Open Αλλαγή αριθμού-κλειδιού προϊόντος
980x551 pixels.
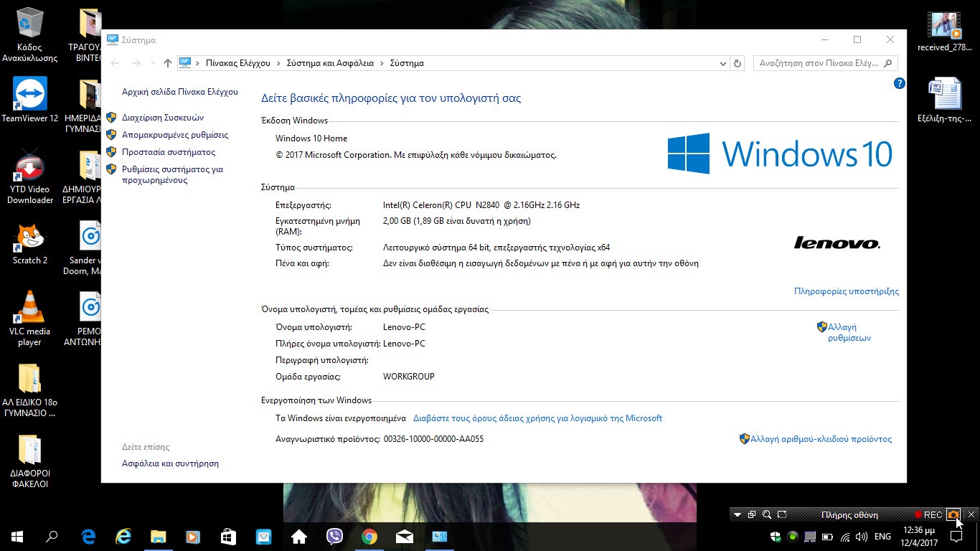(822, 438)
